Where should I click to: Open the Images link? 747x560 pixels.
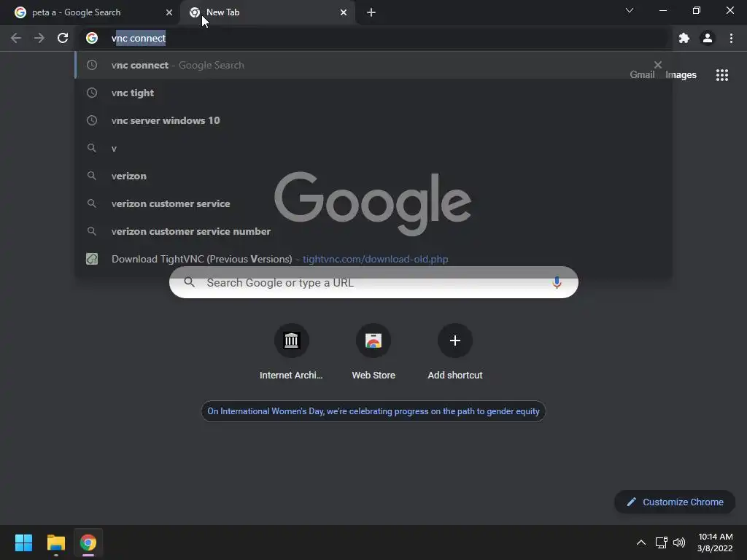681,75
